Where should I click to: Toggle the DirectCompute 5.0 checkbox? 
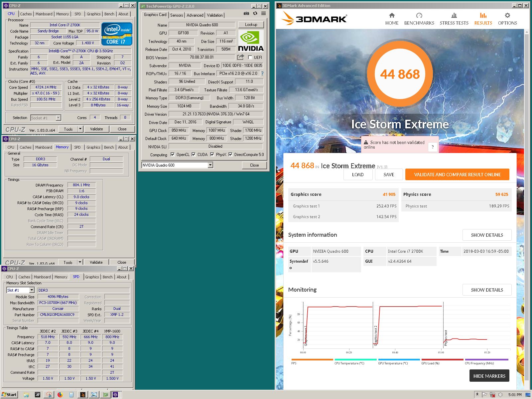coord(230,154)
